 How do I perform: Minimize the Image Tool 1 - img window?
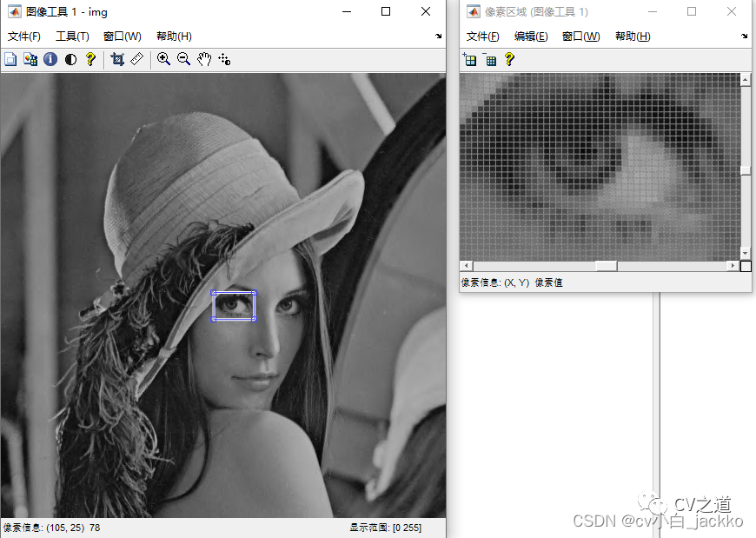pos(347,11)
